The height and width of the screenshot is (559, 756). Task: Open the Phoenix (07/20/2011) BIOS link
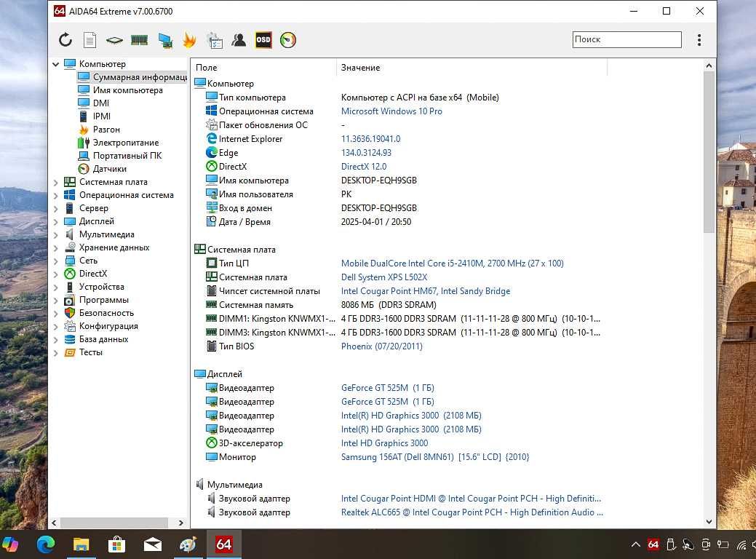[x=381, y=346]
